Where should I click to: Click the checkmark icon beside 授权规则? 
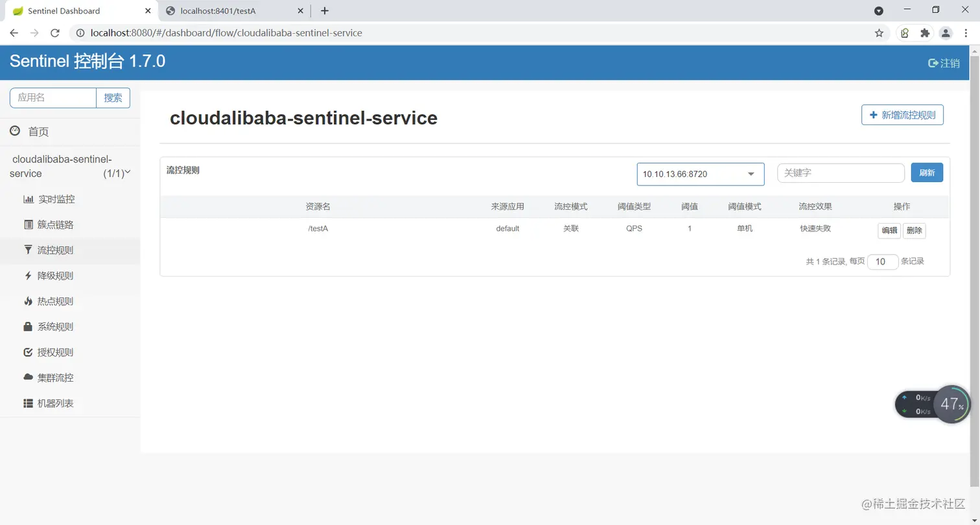(28, 353)
